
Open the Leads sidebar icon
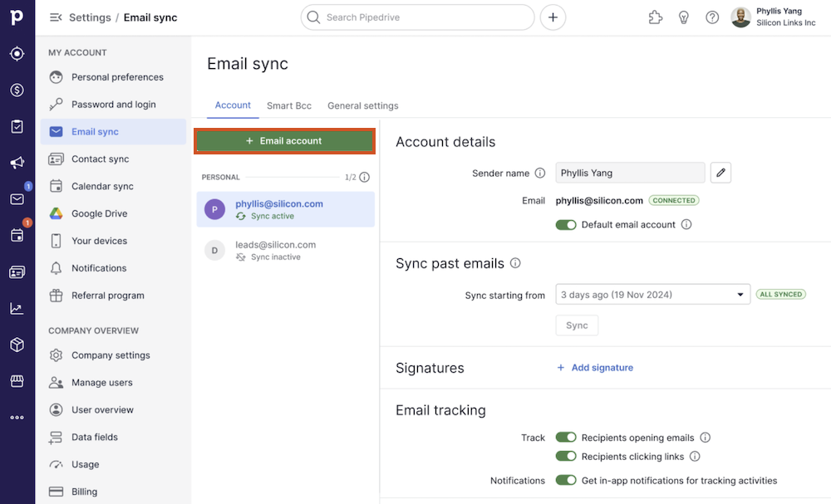(x=17, y=53)
